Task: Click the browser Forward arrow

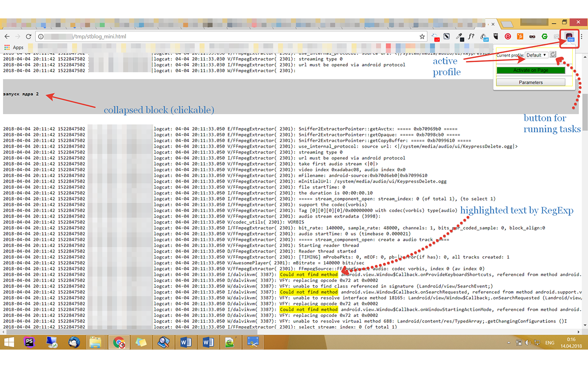Action: tap(17, 36)
